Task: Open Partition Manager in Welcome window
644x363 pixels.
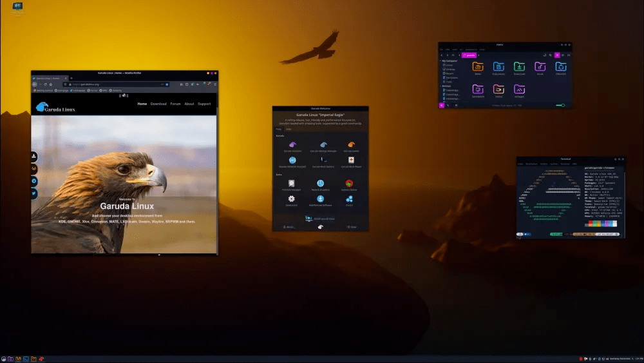Action: pos(291,183)
